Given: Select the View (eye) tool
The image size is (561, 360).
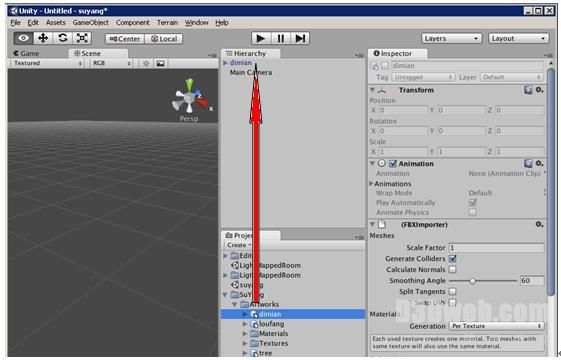Looking at the screenshot, I should coord(24,38).
